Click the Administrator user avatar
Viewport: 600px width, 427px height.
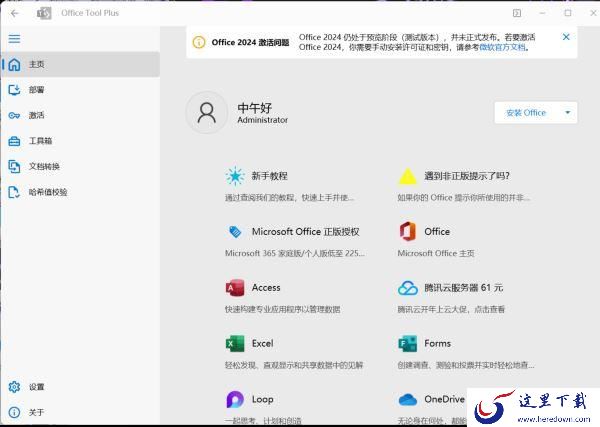click(x=207, y=112)
